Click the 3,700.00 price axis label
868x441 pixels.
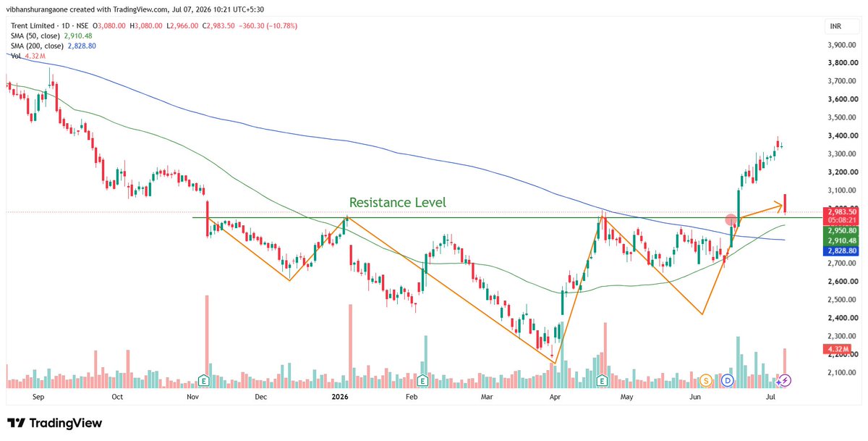843,81
